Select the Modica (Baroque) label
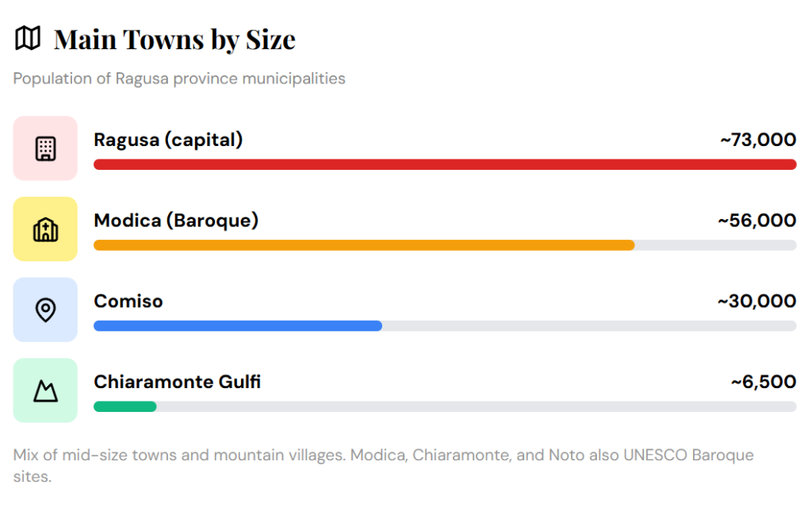This screenshot has width=812, height=508. tap(176, 221)
